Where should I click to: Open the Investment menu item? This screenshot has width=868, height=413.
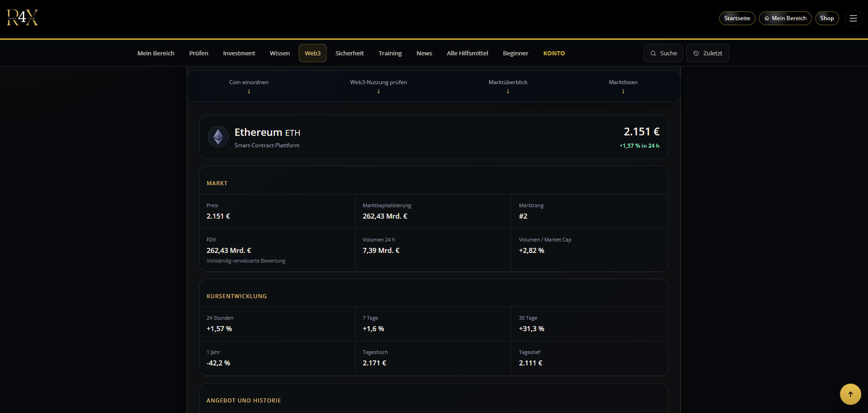pos(239,53)
